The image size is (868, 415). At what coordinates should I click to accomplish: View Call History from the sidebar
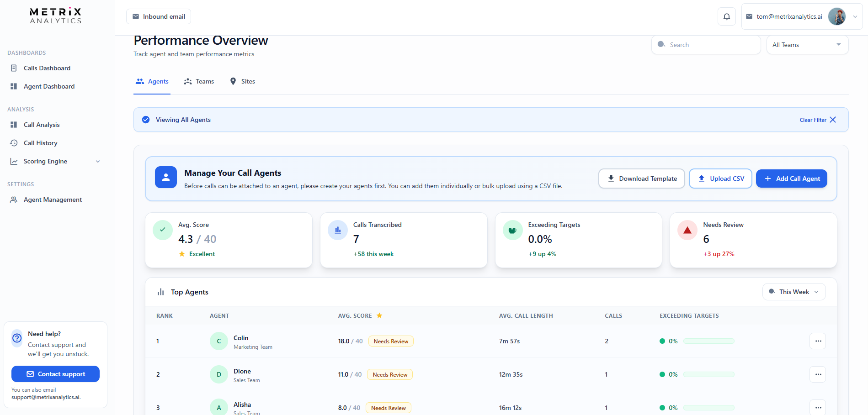click(x=40, y=142)
